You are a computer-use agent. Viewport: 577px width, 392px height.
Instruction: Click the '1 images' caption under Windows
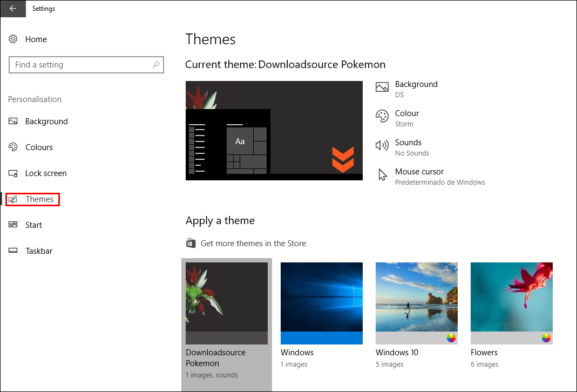coord(294,364)
